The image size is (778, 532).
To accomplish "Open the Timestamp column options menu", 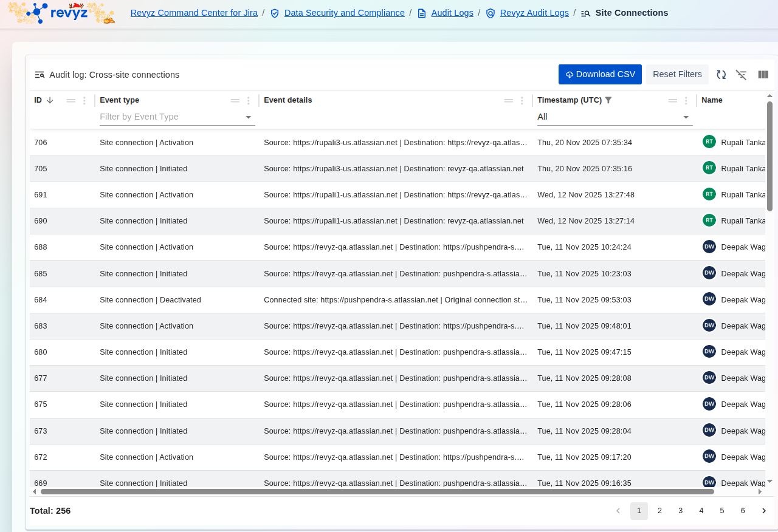I will click(686, 101).
